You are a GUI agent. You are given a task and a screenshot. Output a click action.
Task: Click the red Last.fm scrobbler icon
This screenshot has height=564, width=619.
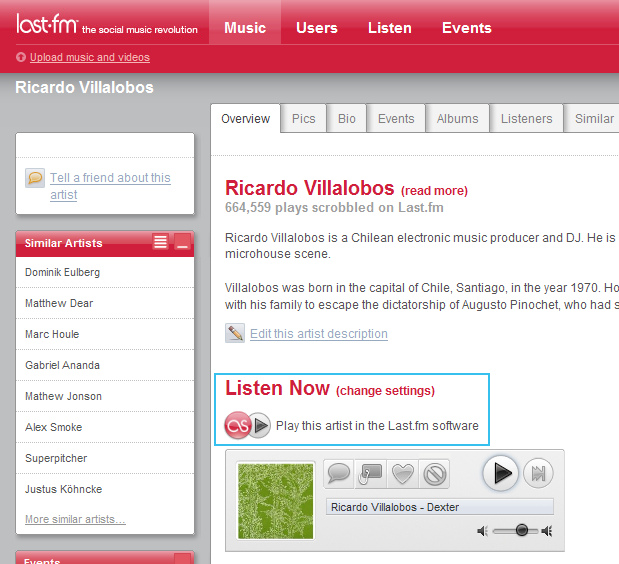coord(237,425)
